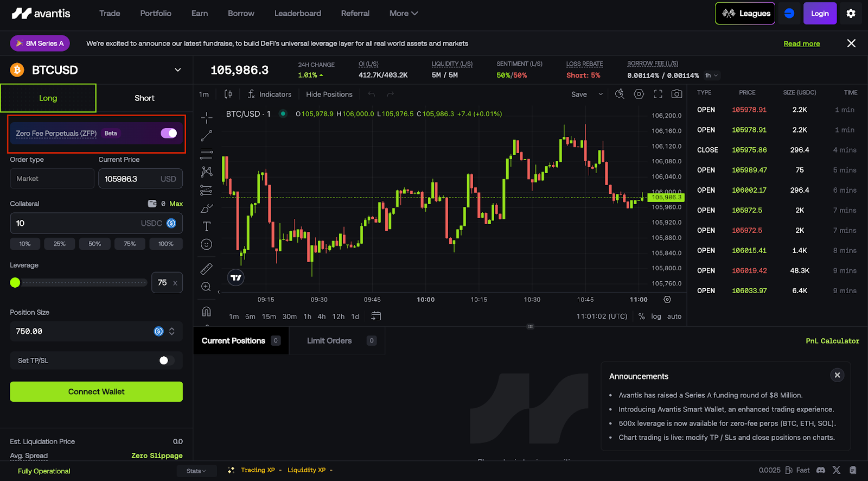Image resolution: width=868 pixels, height=481 pixels.
Task: Disable the Zero Fee Perpetuals toggle
Action: click(169, 133)
